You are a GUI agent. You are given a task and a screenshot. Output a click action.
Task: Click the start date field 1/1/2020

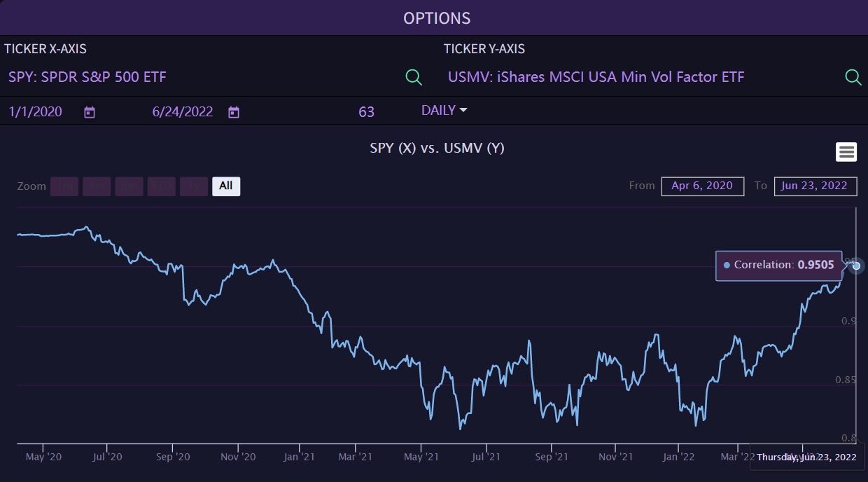click(36, 112)
